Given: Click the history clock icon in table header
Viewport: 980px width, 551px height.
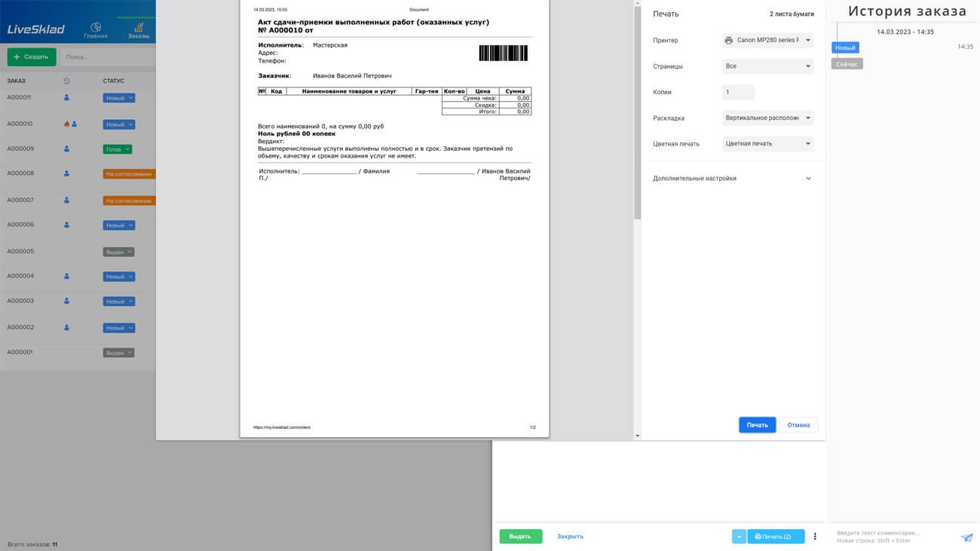Looking at the screenshot, I should tap(66, 81).
